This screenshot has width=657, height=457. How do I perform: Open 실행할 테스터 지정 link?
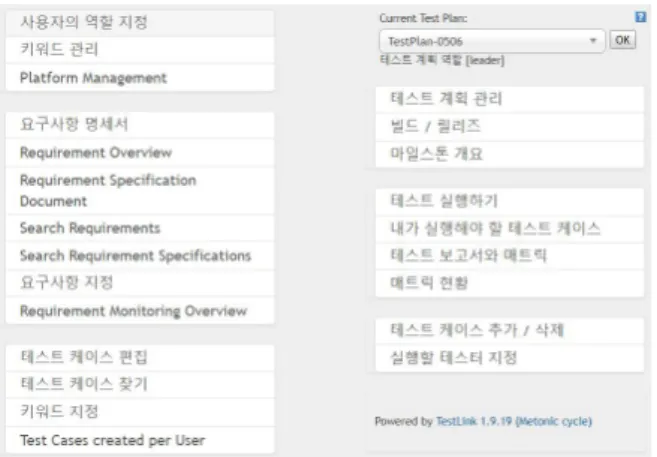510,358
